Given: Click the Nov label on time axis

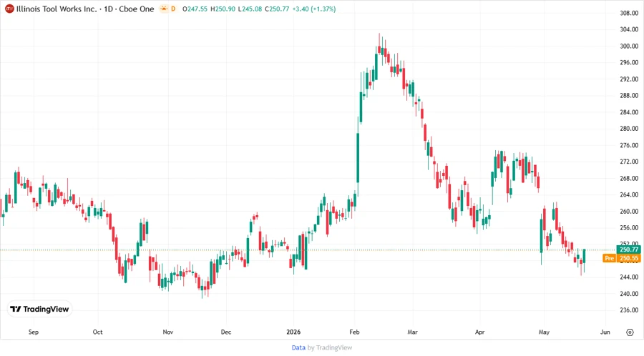Looking at the screenshot, I should click(x=168, y=332).
